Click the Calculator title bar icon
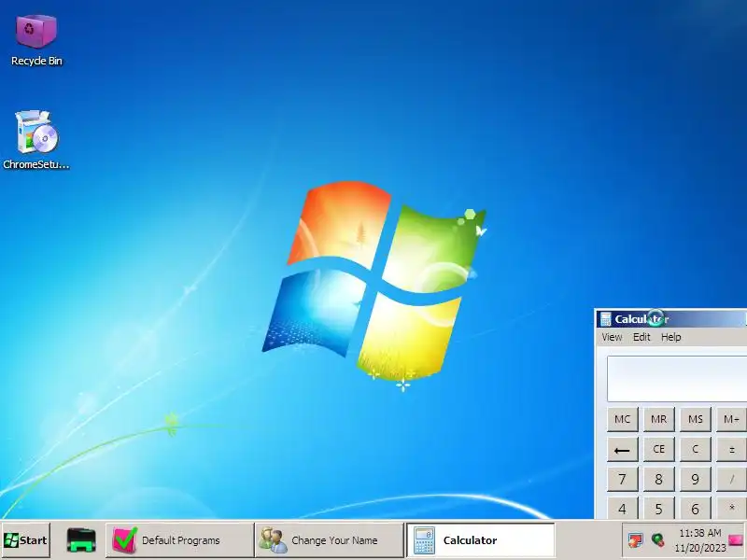 [605, 319]
